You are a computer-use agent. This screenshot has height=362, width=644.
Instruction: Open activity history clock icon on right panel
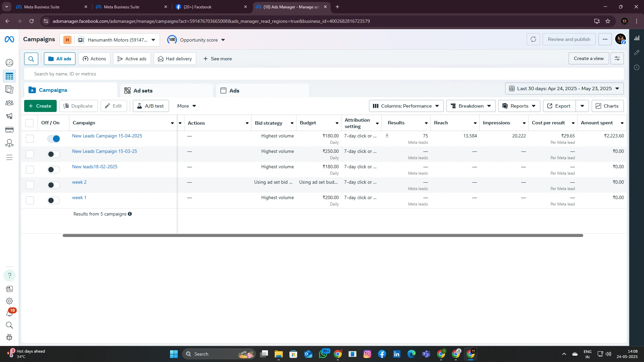tap(637, 67)
